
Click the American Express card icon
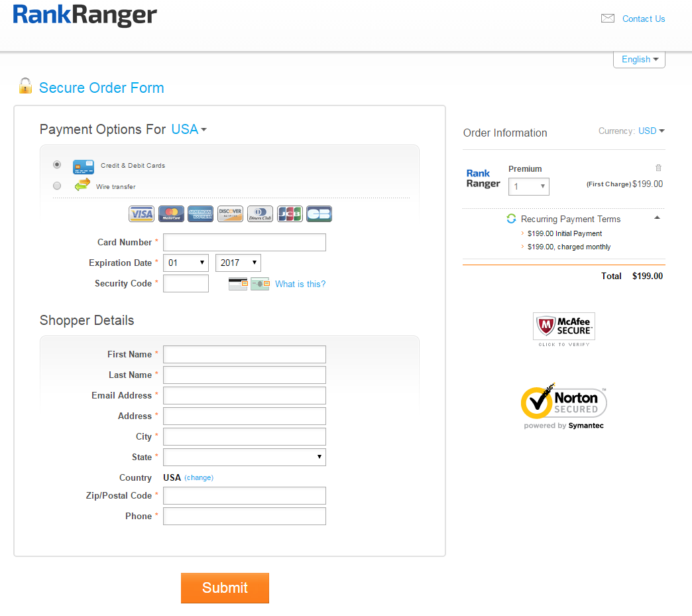tap(200, 214)
